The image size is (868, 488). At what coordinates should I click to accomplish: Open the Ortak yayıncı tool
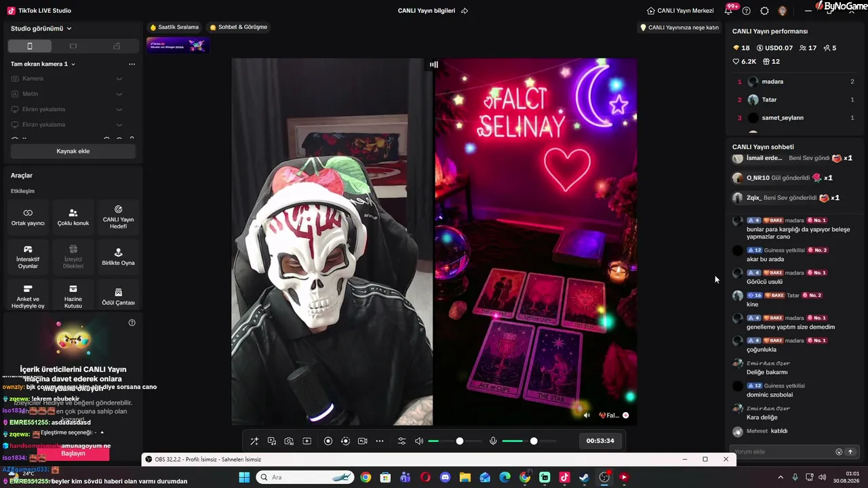[x=28, y=217]
